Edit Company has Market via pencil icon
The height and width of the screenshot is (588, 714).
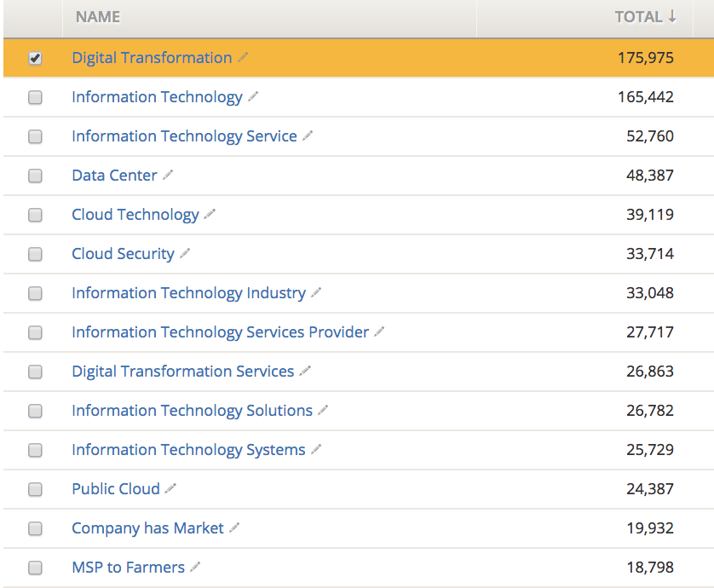coord(234,528)
